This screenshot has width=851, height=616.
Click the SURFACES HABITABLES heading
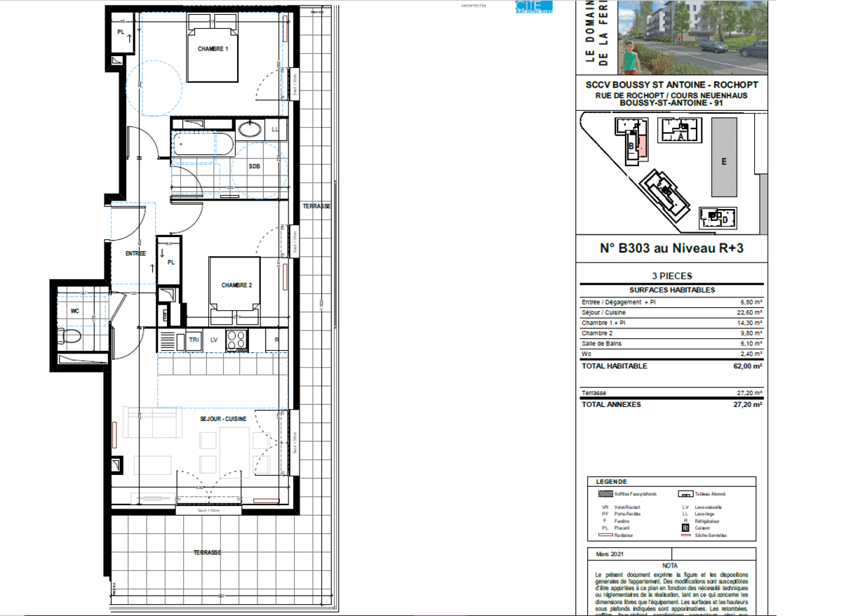point(672,290)
